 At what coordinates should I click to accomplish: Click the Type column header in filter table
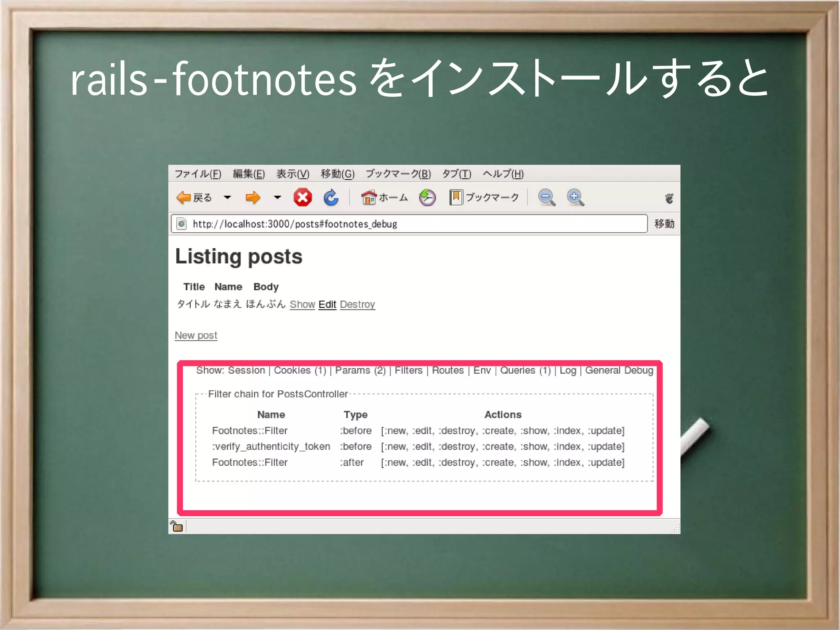click(x=356, y=415)
